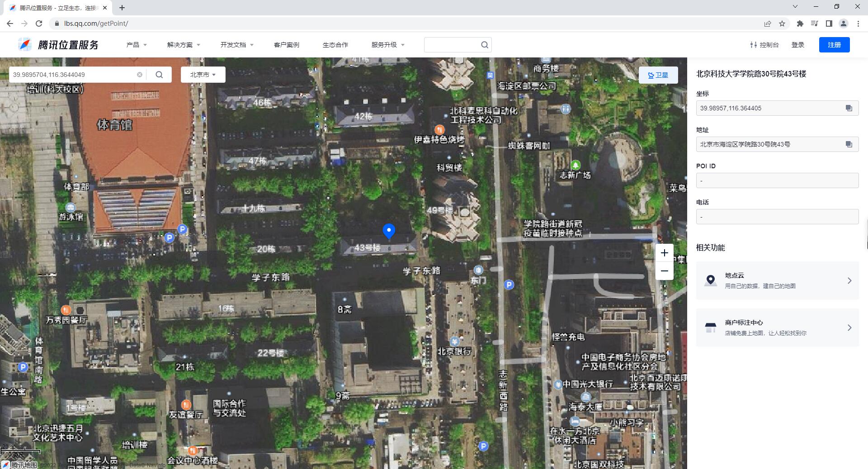Open a new browser tab
868x469 pixels.
pos(122,8)
